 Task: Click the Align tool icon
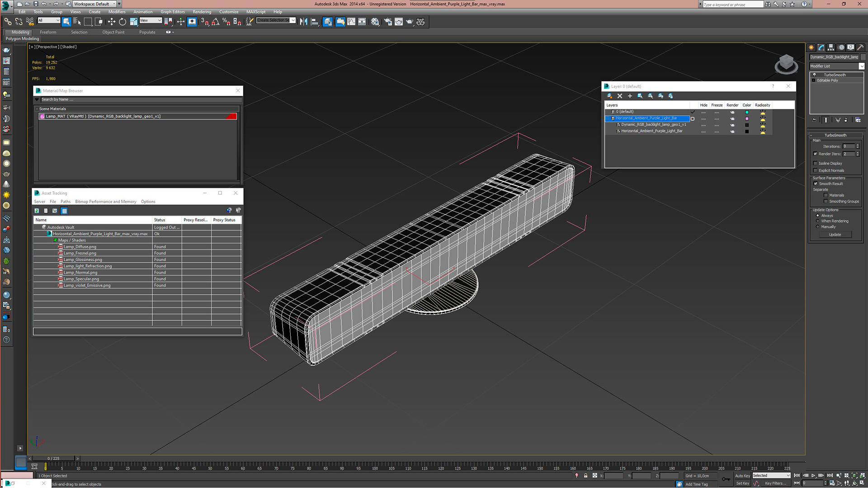pos(315,21)
